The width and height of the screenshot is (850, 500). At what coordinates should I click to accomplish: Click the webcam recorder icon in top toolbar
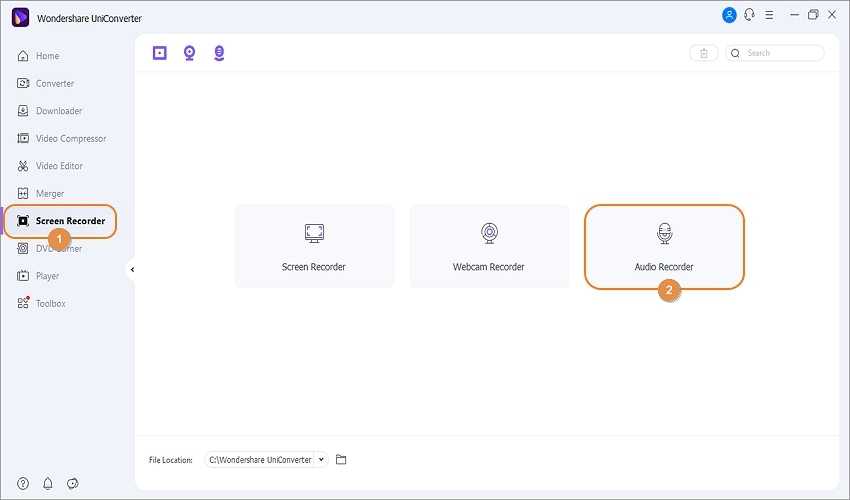(x=189, y=53)
